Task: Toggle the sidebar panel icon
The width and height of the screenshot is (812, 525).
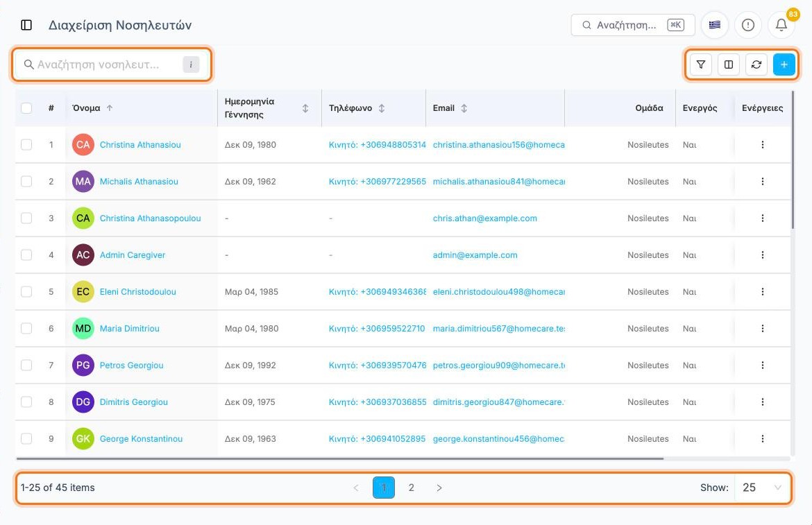Action: (x=26, y=25)
